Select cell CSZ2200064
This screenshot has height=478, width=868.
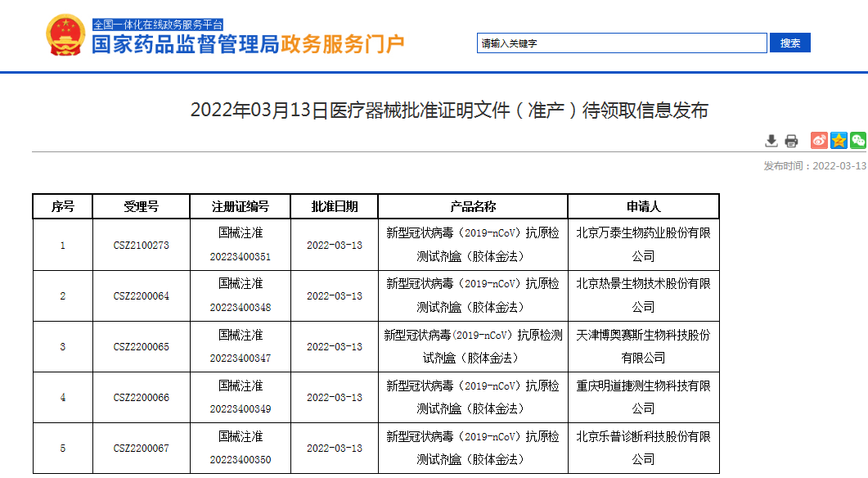[x=142, y=296]
